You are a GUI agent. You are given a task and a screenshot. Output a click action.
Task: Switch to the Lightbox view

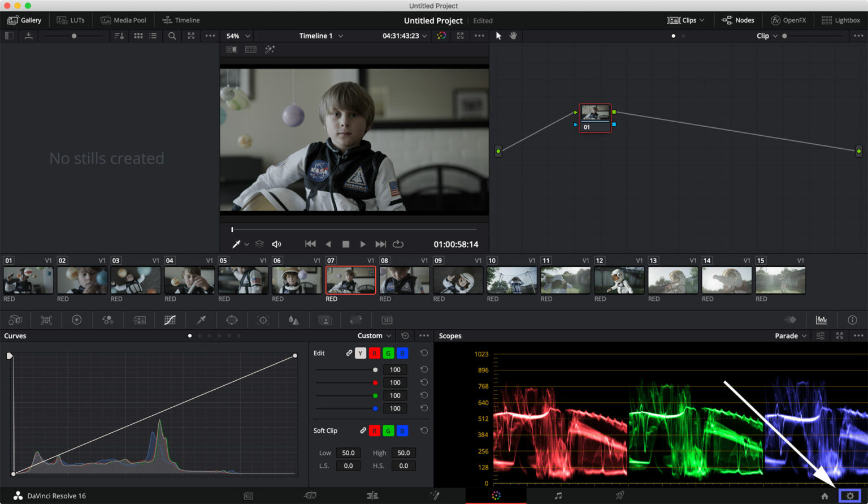tap(841, 20)
